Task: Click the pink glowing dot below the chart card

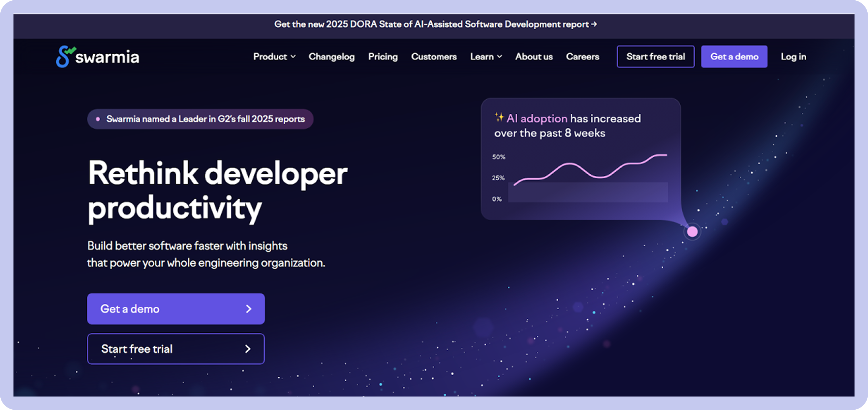Action: [692, 232]
